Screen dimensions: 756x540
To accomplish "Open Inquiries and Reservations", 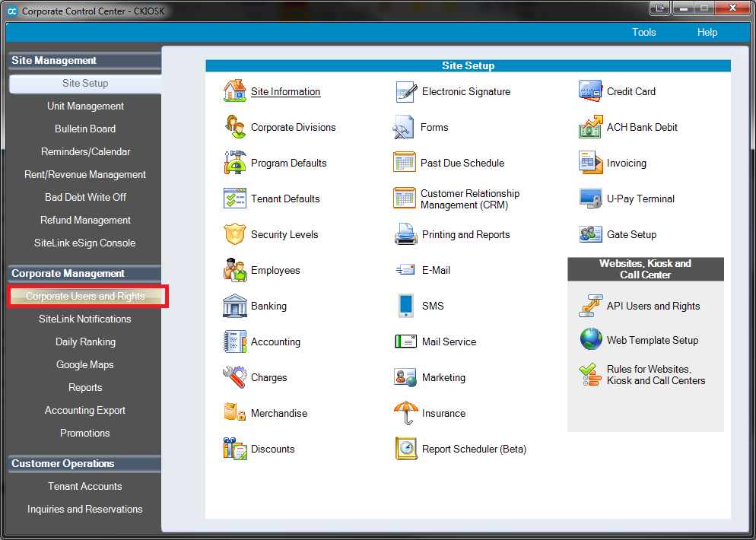I will click(x=85, y=509).
